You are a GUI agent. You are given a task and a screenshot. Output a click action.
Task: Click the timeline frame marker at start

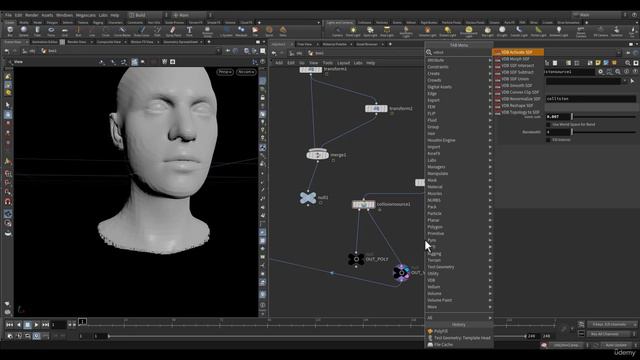(x=82, y=322)
